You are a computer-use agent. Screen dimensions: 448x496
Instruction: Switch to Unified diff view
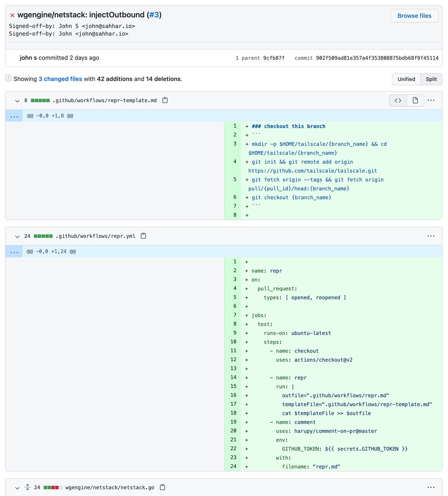click(x=406, y=79)
